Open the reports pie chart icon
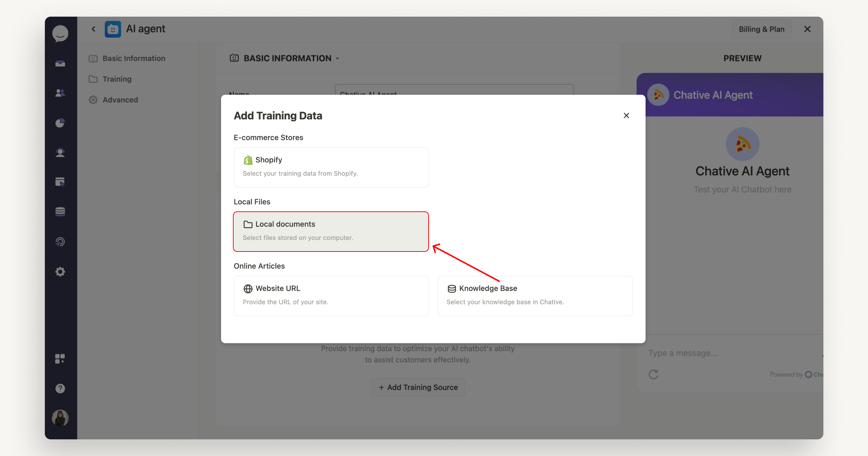The width and height of the screenshot is (868, 456). pos(60,123)
